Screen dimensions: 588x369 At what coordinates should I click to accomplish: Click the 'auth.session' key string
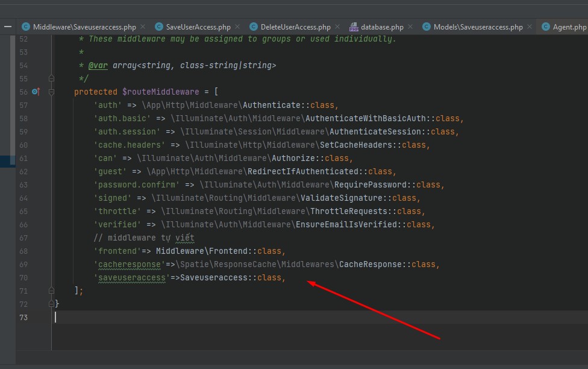[127, 132]
